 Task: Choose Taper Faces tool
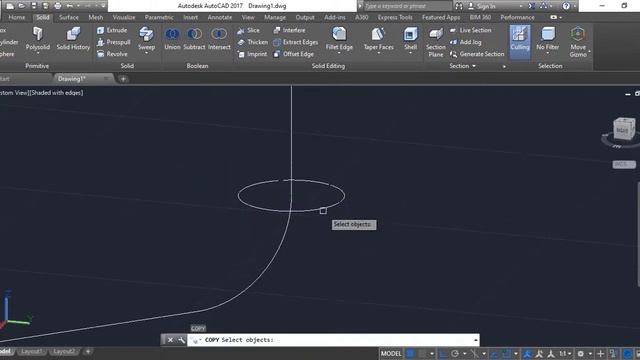378,39
